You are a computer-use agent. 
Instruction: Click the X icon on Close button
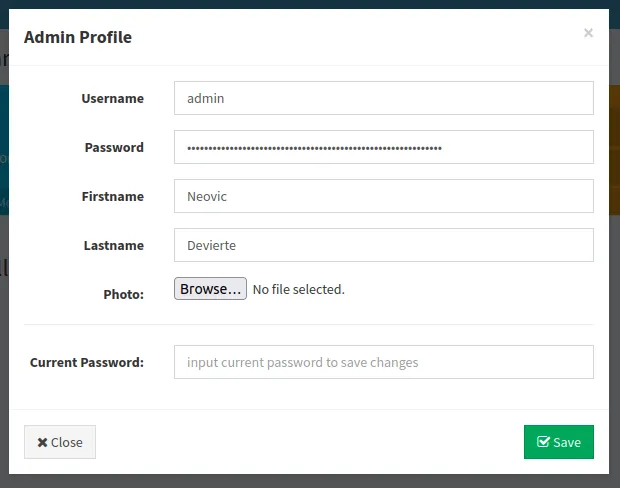[42, 442]
